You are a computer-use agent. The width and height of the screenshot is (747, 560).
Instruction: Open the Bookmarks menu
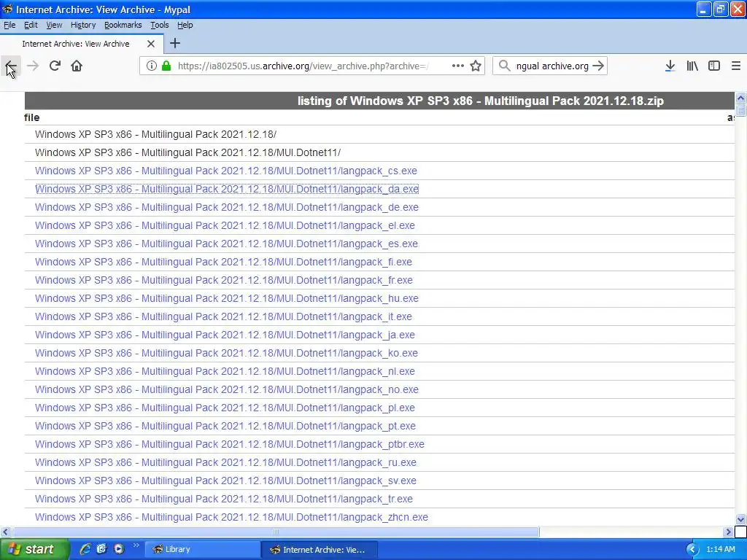(123, 25)
